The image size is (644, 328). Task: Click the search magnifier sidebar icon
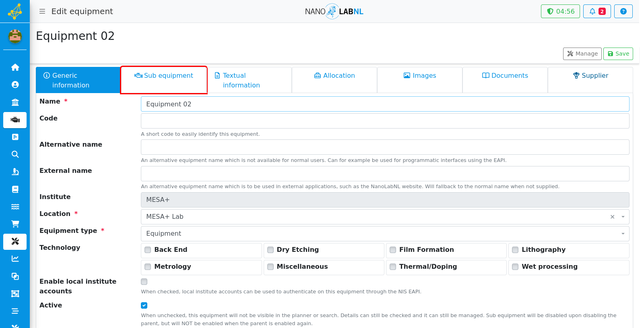click(15, 154)
